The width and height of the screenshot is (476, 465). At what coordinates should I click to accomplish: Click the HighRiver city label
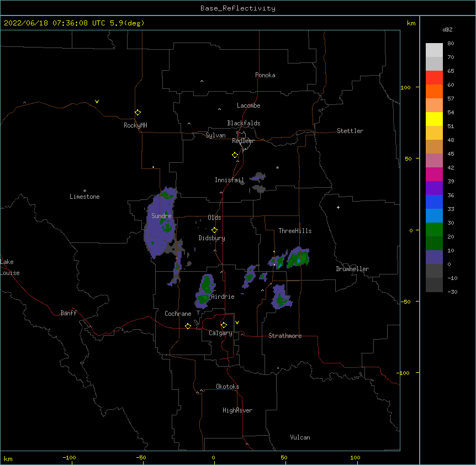(237, 410)
